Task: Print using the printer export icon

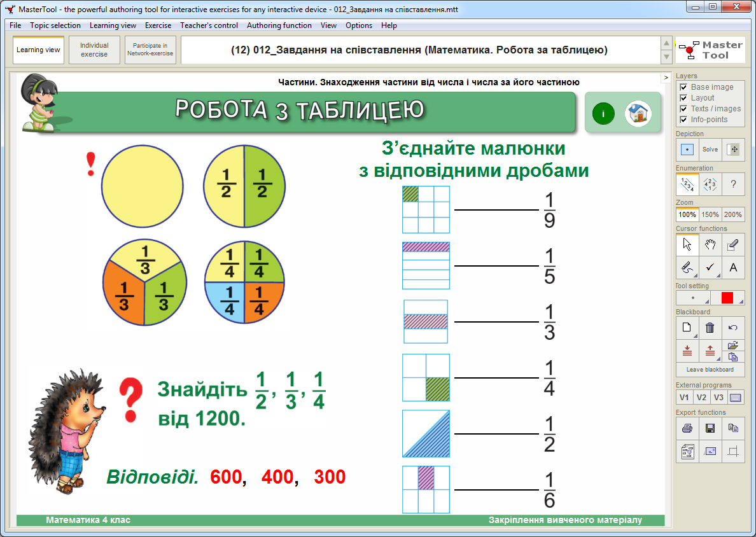Action: point(687,428)
